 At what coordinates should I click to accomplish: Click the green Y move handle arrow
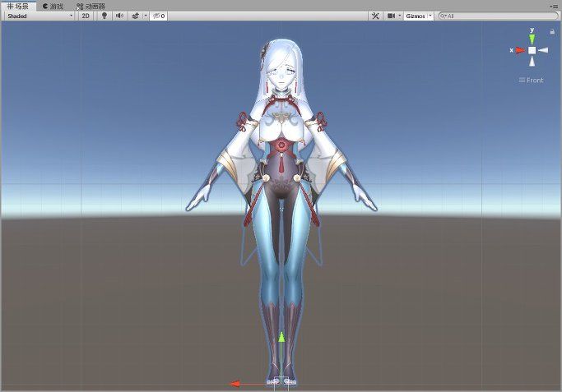click(x=281, y=337)
